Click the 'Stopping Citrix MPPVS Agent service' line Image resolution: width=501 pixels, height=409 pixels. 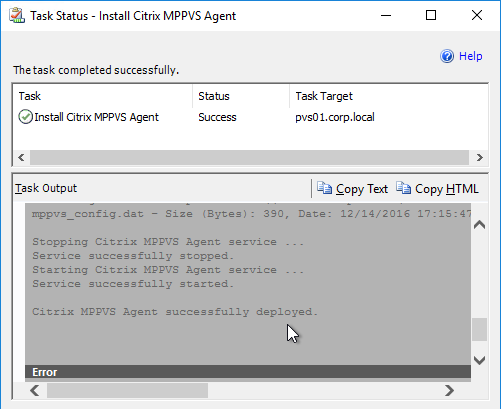(x=168, y=242)
